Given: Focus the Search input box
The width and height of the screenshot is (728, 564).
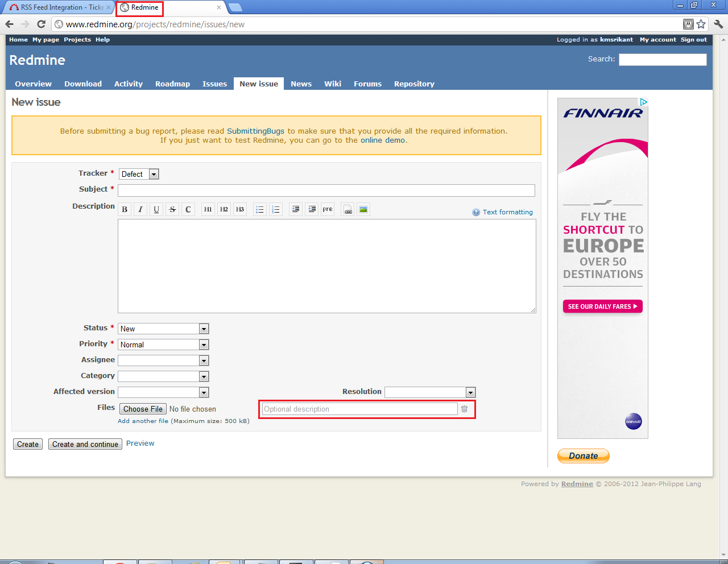Looking at the screenshot, I should (663, 60).
